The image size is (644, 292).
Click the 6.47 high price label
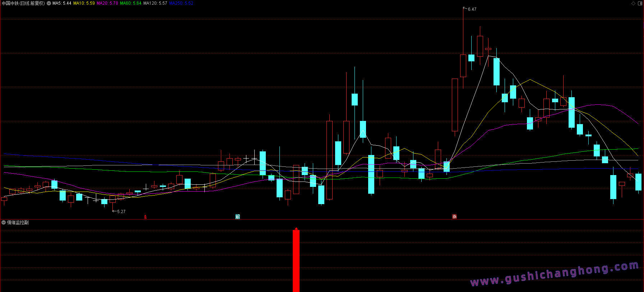472,9
